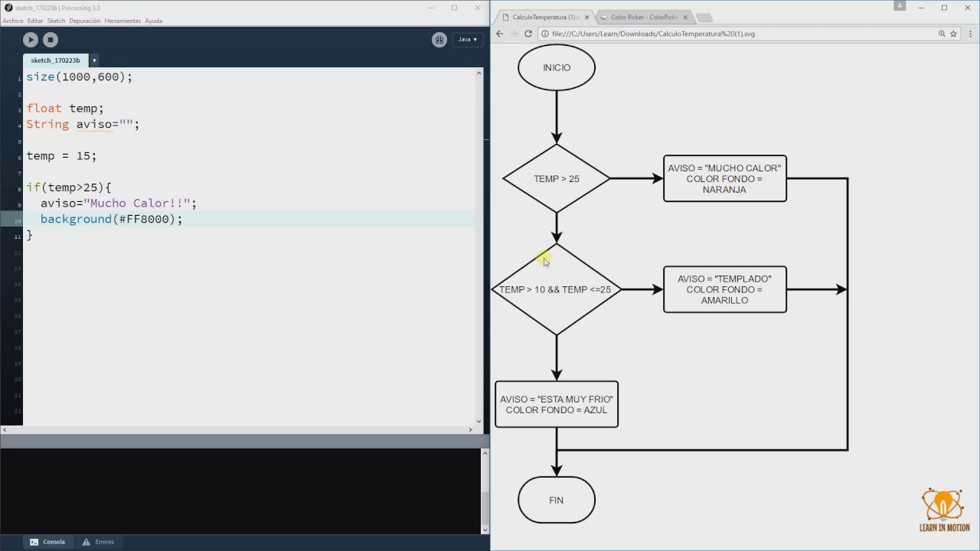This screenshot has width=980, height=551.
Task: Click the 'float temp;' code line
Action: point(65,108)
